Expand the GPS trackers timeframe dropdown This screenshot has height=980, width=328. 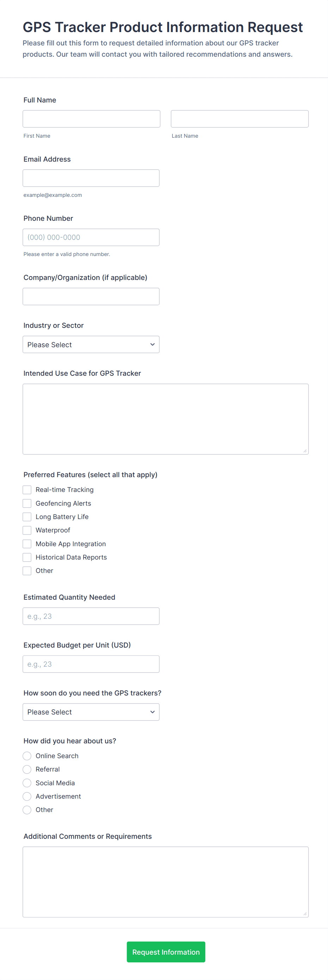(x=91, y=712)
